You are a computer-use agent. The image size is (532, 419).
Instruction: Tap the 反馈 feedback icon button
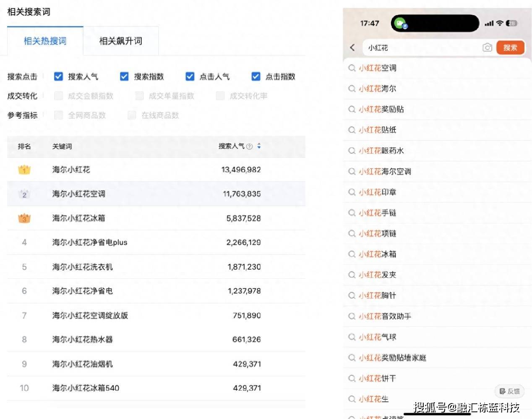[x=509, y=391]
